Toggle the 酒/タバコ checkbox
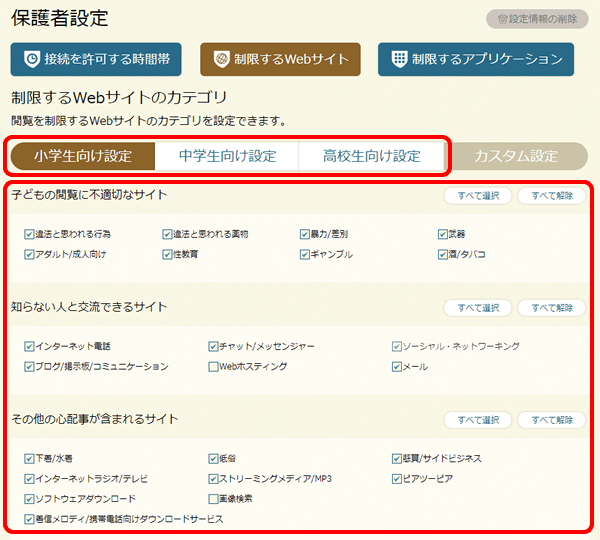600x540 pixels. click(443, 255)
